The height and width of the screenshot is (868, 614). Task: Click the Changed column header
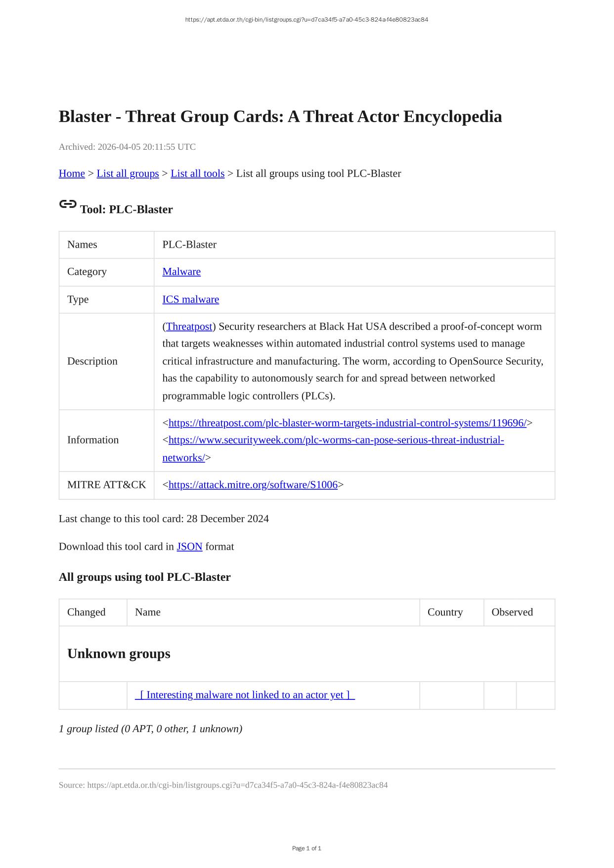tap(87, 612)
